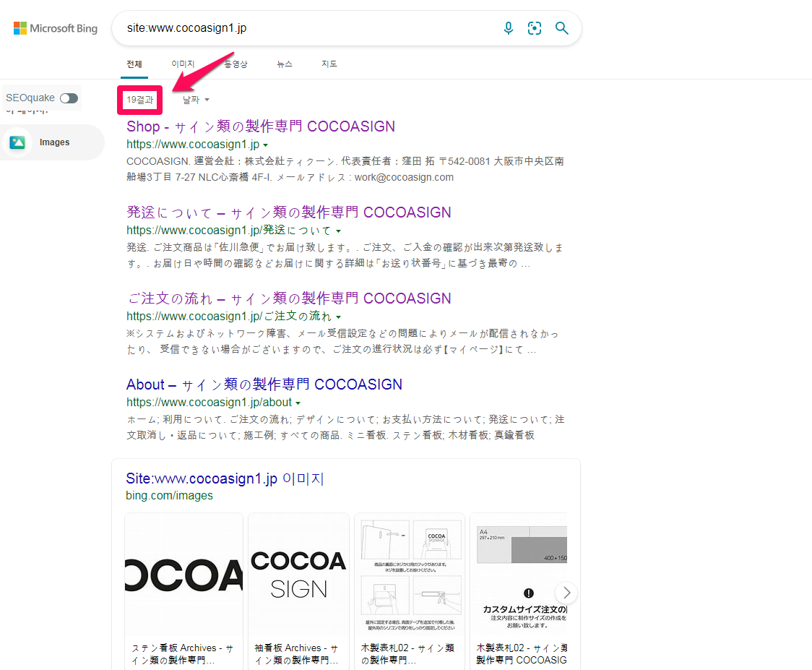Open the Images sidebar panel icon
The height and width of the screenshot is (670, 812).
point(17,142)
